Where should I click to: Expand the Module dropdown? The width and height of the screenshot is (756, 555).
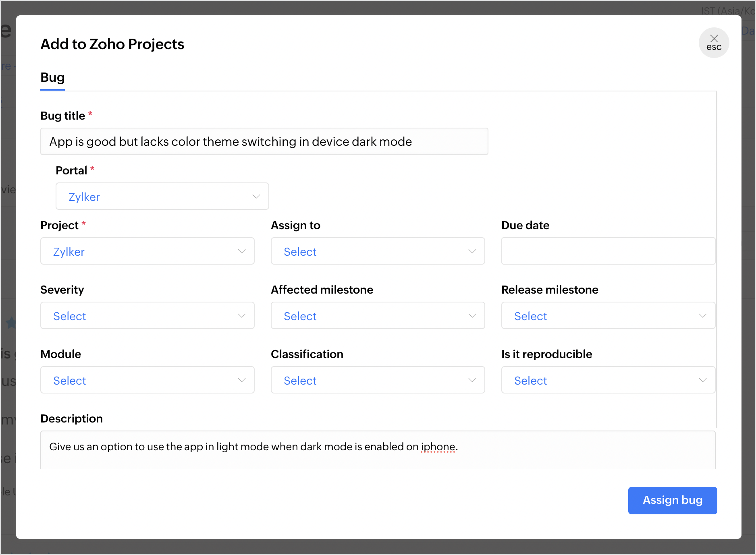tap(147, 380)
